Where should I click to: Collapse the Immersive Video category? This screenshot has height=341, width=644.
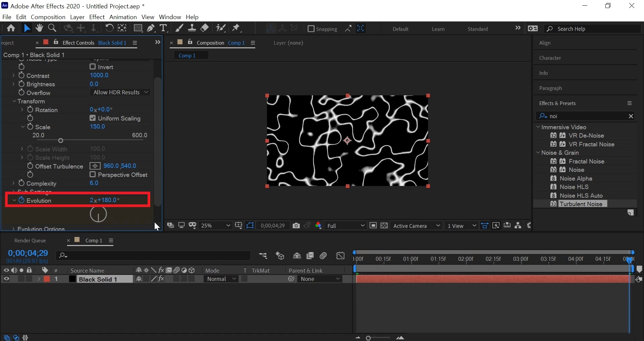pyautogui.click(x=538, y=127)
